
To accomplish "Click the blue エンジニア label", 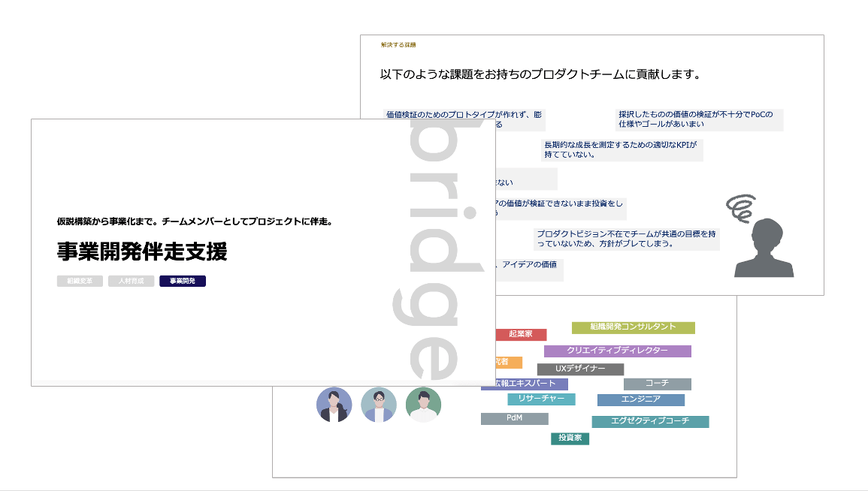I will pos(640,399).
